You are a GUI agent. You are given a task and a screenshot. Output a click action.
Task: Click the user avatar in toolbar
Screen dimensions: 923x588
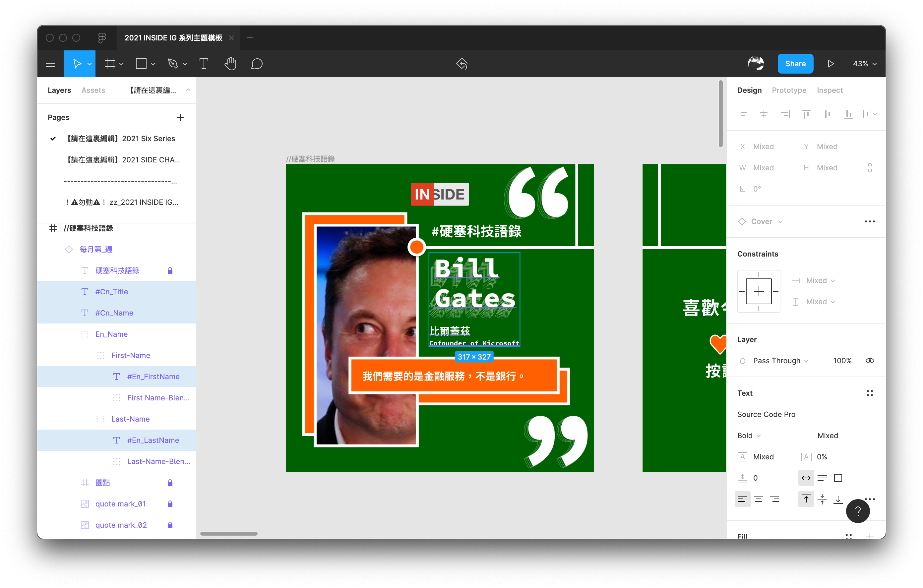pyautogui.click(x=756, y=64)
